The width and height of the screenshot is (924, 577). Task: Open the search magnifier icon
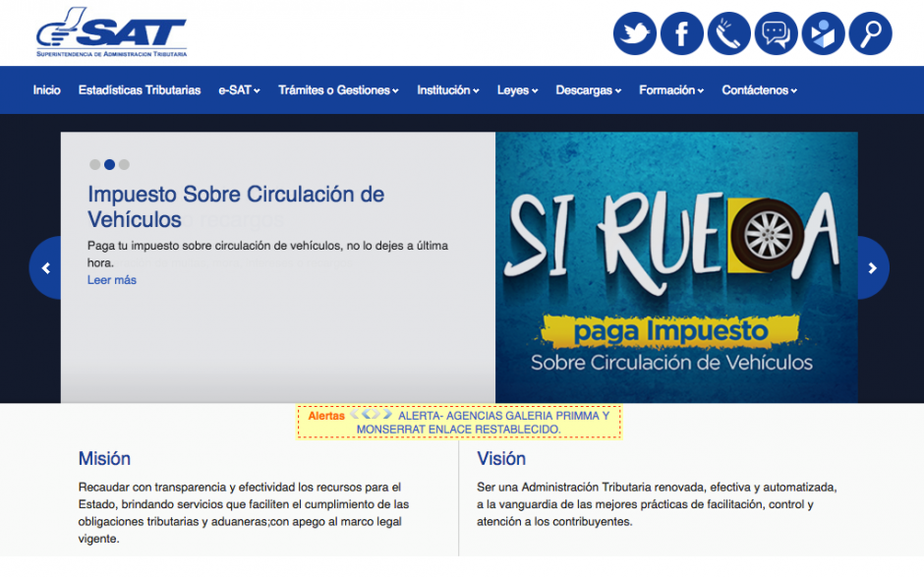coord(870,32)
